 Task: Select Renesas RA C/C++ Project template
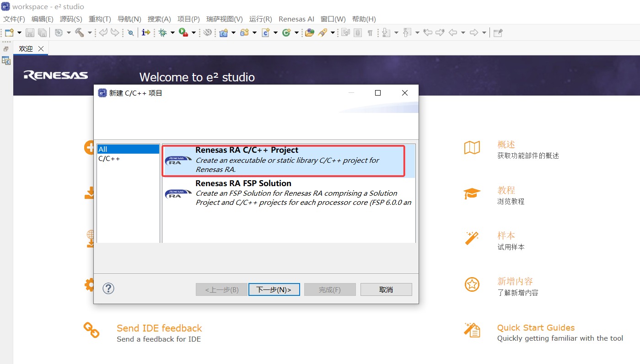[289, 161]
